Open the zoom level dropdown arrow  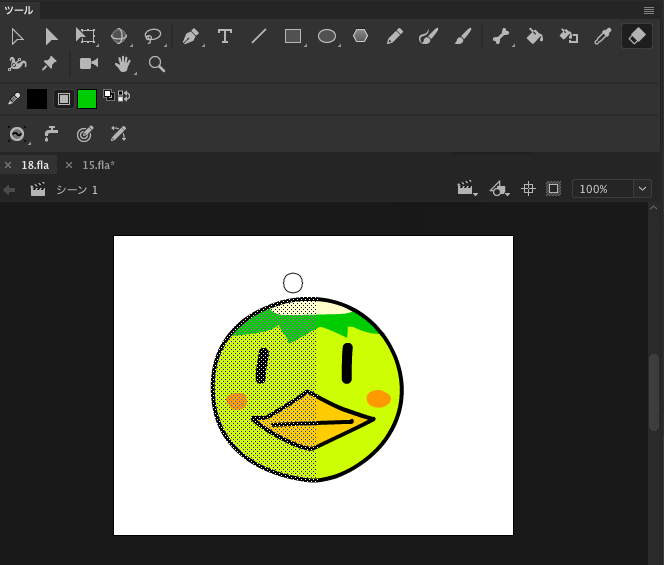(642, 189)
